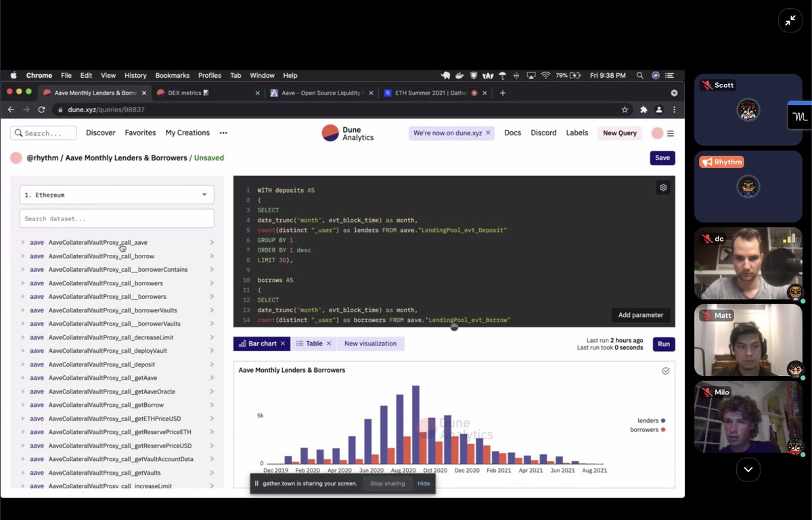Bookmark page with the star icon

pos(625,110)
